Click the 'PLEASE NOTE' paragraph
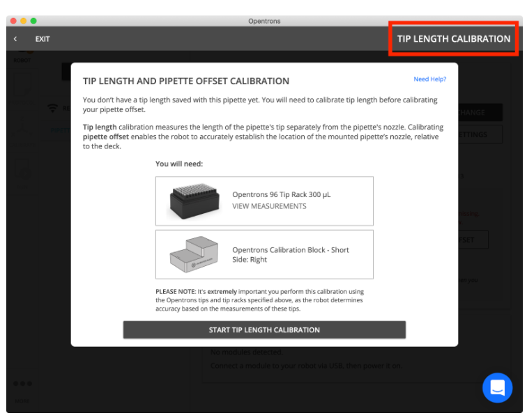527x420 pixels. [259, 300]
